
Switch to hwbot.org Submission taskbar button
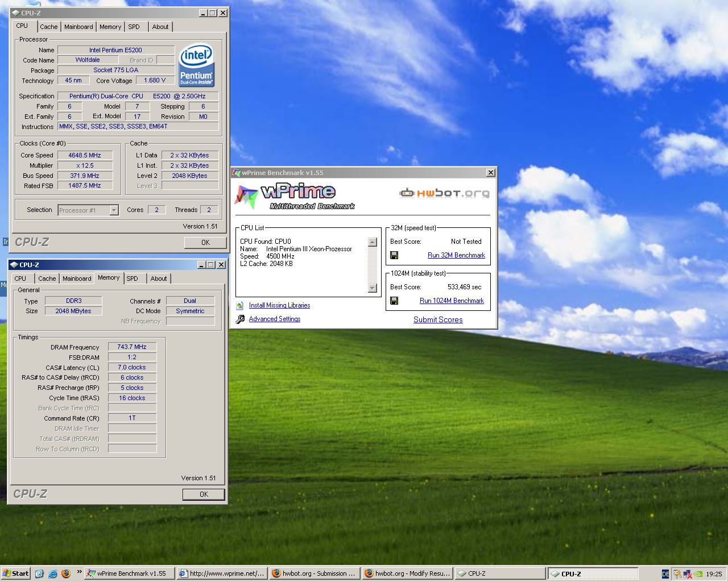point(314,573)
